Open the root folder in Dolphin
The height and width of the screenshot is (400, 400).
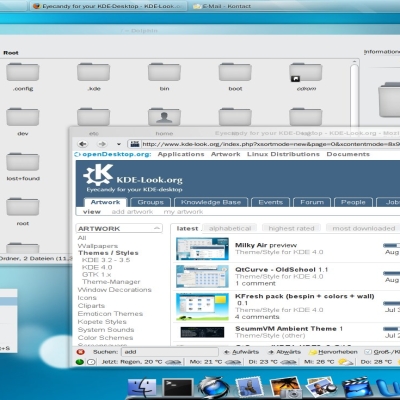coord(23,212)
